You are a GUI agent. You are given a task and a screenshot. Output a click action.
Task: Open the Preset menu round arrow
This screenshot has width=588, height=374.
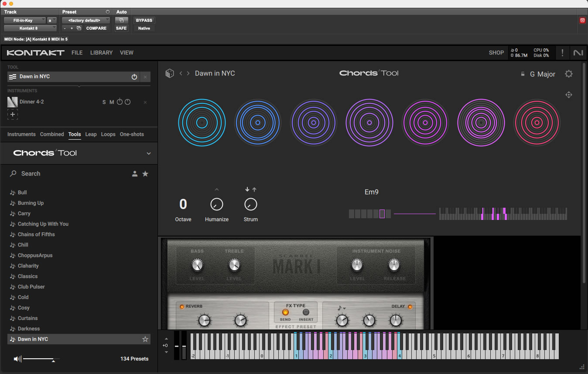108,12
